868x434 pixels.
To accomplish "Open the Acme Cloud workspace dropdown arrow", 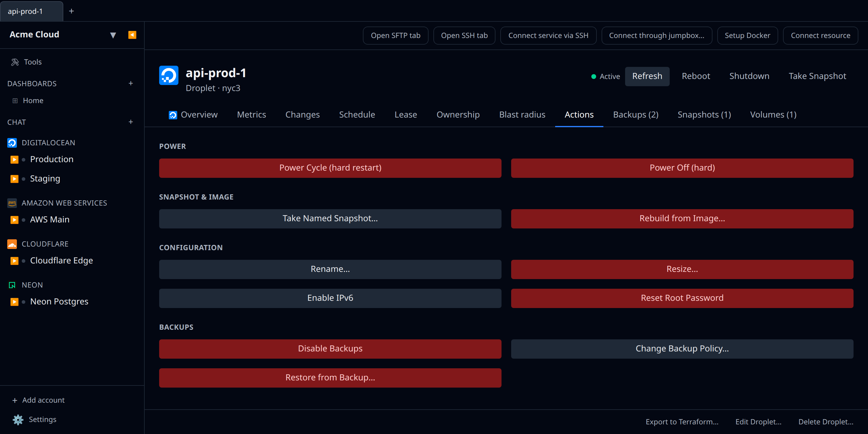I will pos(113,35).
